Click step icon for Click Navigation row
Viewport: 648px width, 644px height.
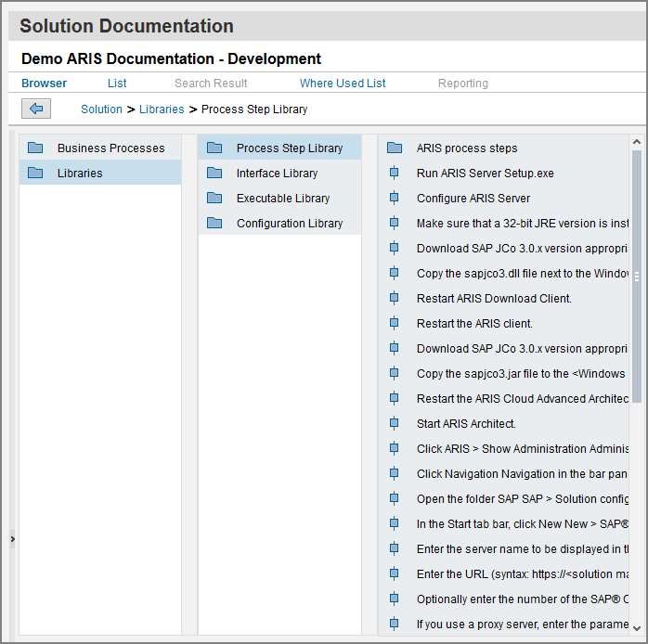tap(395, 473)
